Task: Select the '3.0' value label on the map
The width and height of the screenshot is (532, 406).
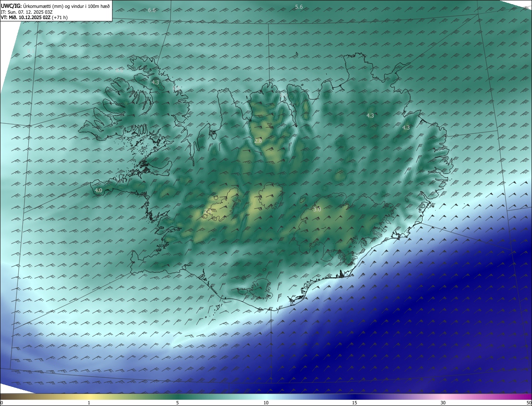Action: [x=317, y=210]
